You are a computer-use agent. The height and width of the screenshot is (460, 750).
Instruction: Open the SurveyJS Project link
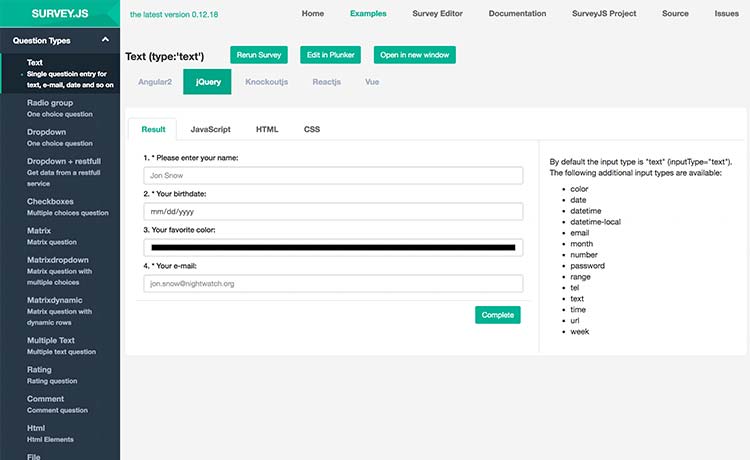(x=604, y=13)
